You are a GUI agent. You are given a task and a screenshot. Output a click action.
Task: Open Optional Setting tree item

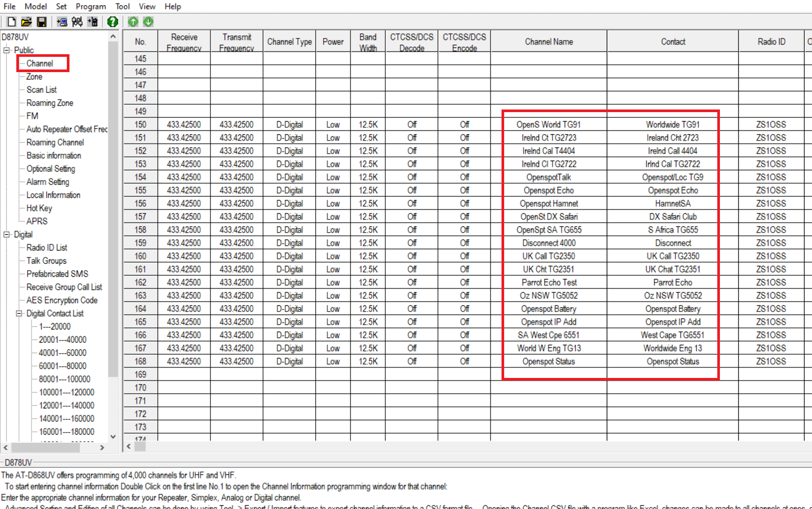[51, 168]
